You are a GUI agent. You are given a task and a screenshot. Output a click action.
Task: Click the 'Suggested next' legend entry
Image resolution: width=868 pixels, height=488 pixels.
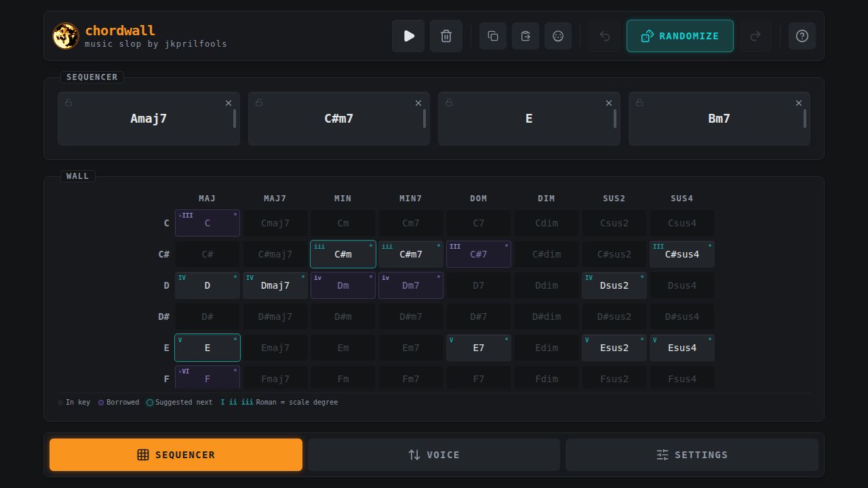[180, 402]
